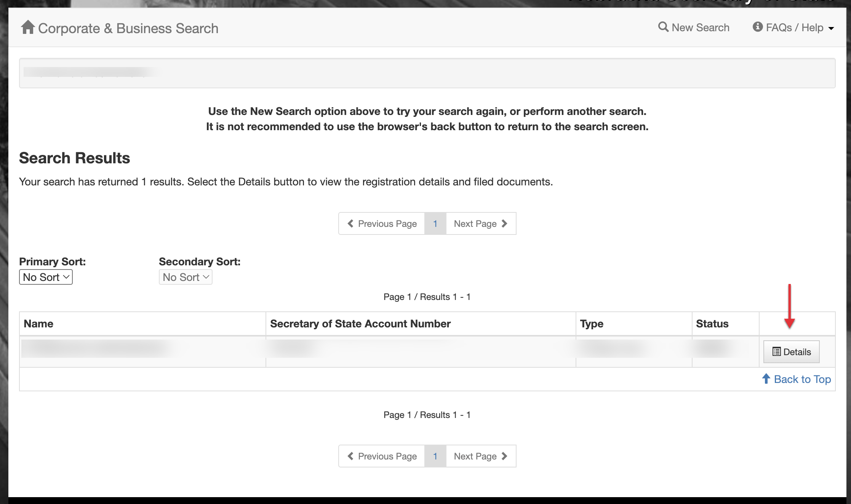The image size is (851, 504).
Task: Click the bottom Next Page right chevron
Action: [x=505, y=456]
